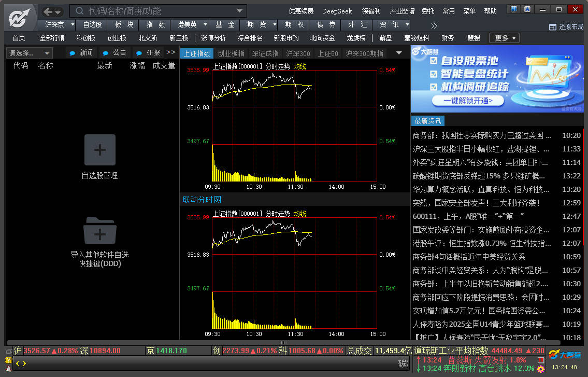The image size is (588, 377).
Task: Click the 还原布局 layout icon
Action: point(552,27)
